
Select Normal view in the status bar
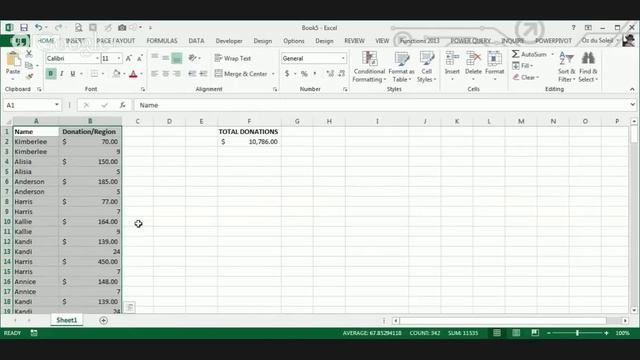click(497, 333)
